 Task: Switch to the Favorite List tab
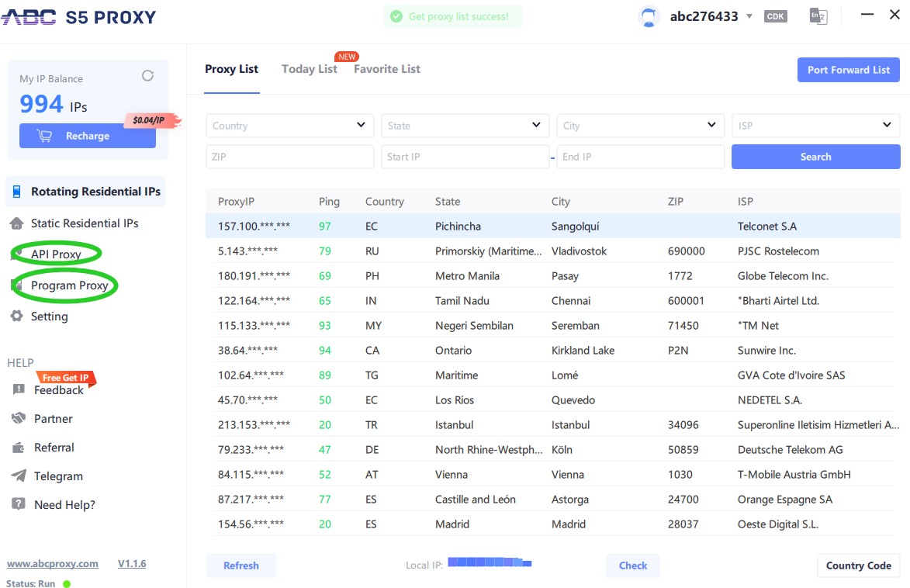point(386,69)
